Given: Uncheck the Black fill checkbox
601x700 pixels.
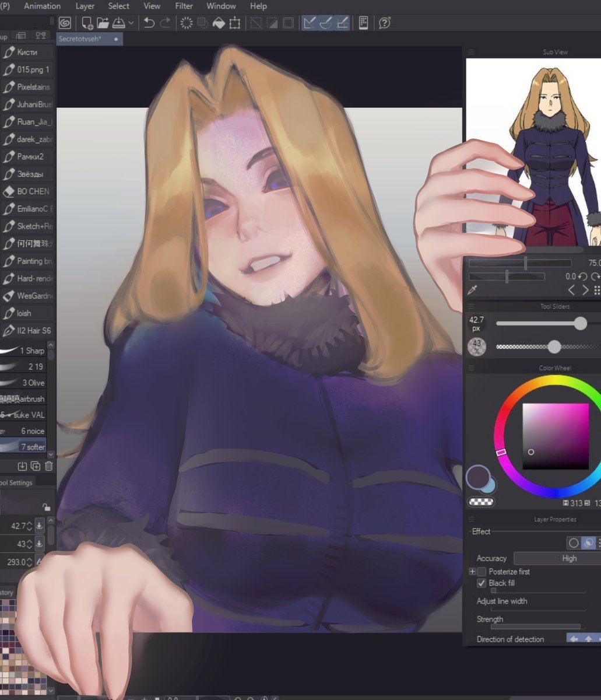Looking at the screenshot, I should [x=481, y=583].
